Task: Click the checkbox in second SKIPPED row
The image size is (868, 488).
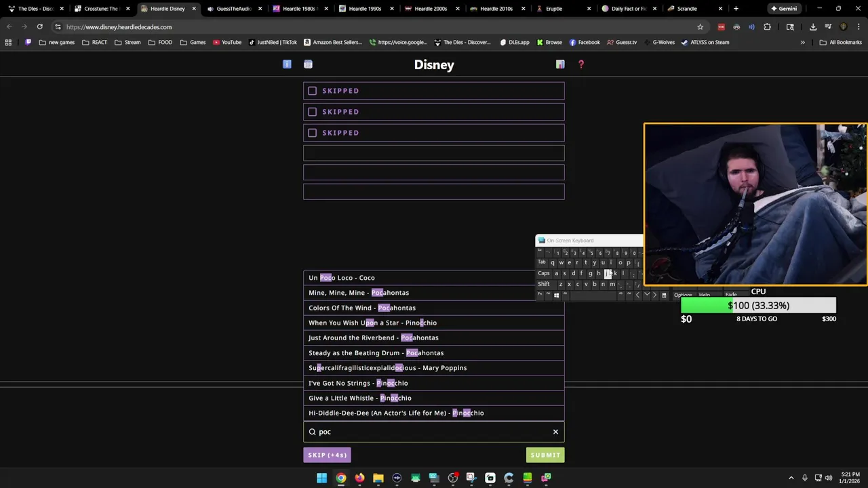Action: (x=312, y=112)
